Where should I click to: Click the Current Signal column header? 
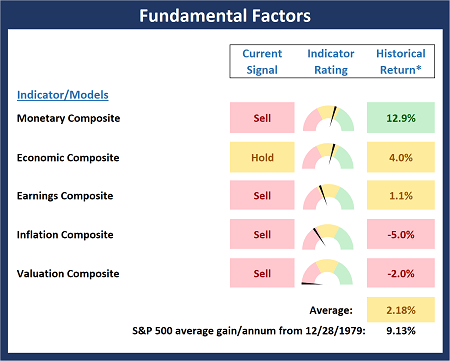pos(262,62)
